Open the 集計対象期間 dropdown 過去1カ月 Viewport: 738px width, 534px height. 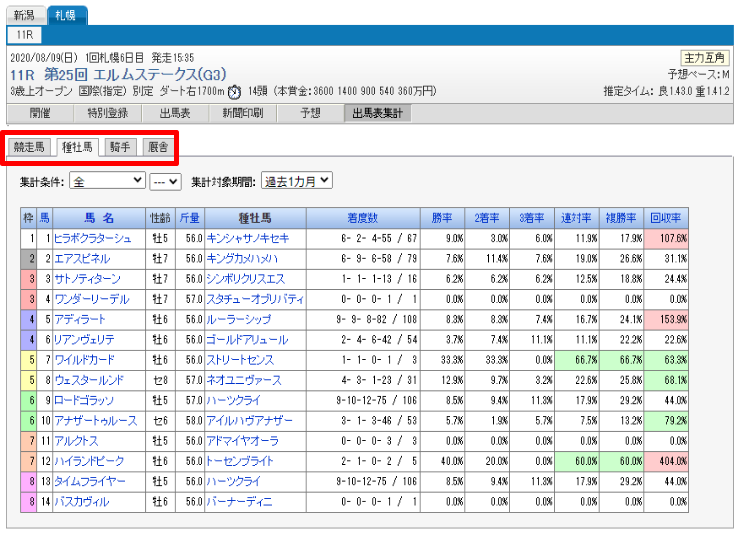[x=296, y=182]
